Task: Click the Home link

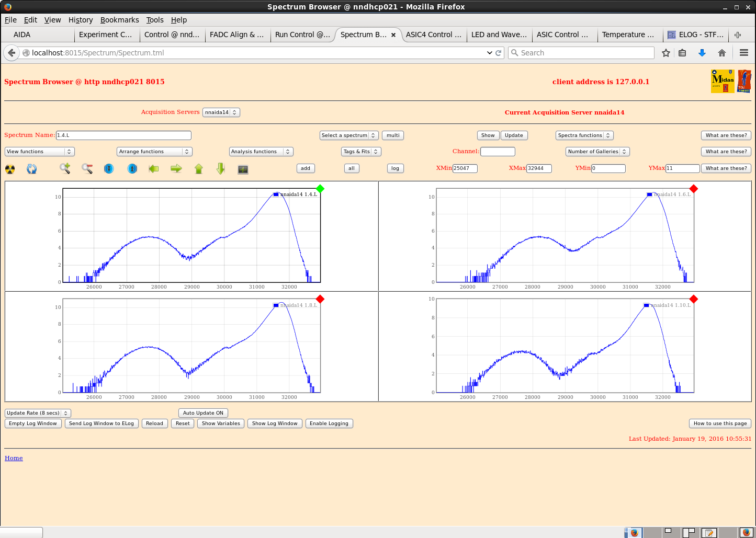Action: [14, 458]
